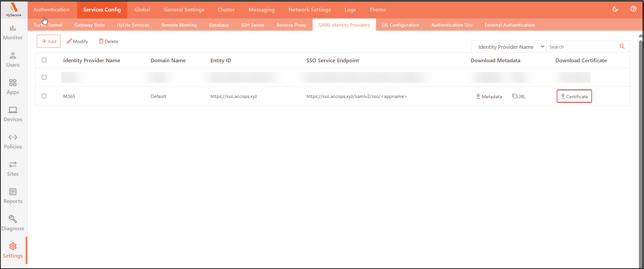Click the search magnifier icon

pyautogui.click(x=622, y=46)
